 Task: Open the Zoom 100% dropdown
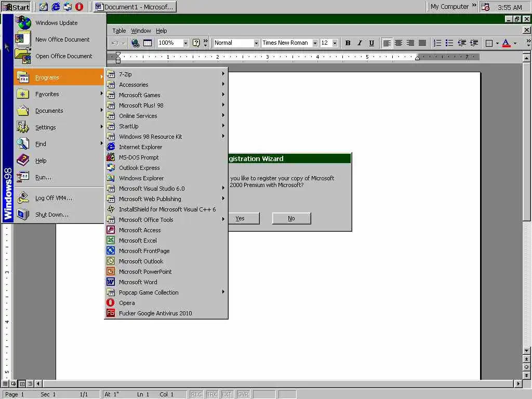point(185,43)
